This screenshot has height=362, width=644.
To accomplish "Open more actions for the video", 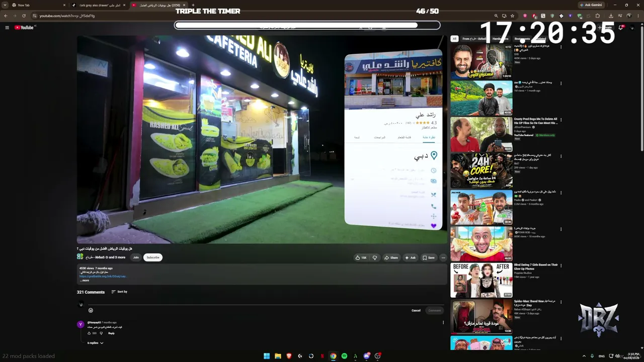I will [443, 257].
